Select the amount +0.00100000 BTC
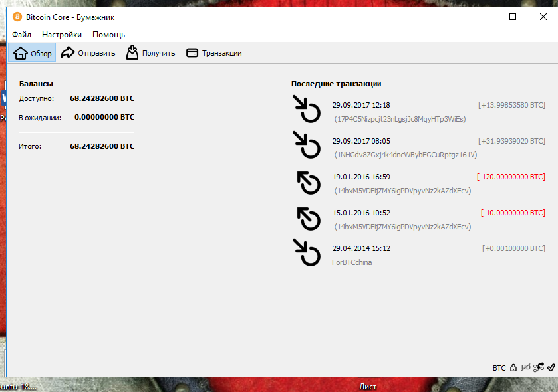 [513, 248]
